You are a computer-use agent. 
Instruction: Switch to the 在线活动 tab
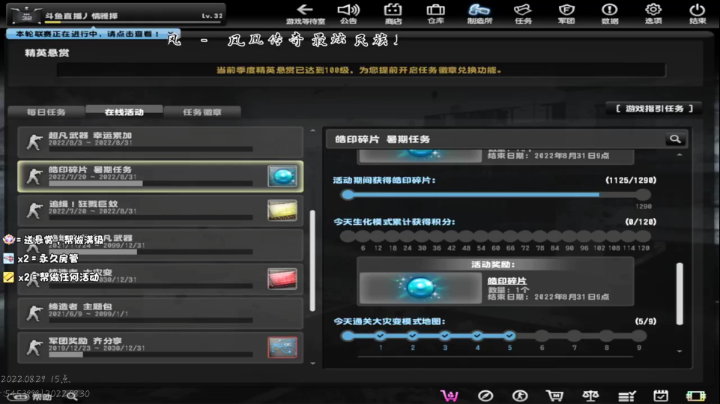[124, 112]
